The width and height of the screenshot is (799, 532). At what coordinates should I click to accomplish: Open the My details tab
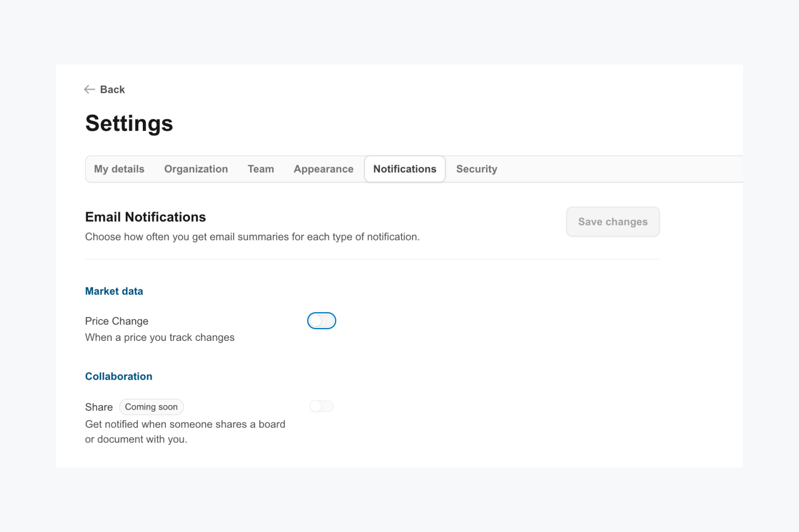point(119,169)
